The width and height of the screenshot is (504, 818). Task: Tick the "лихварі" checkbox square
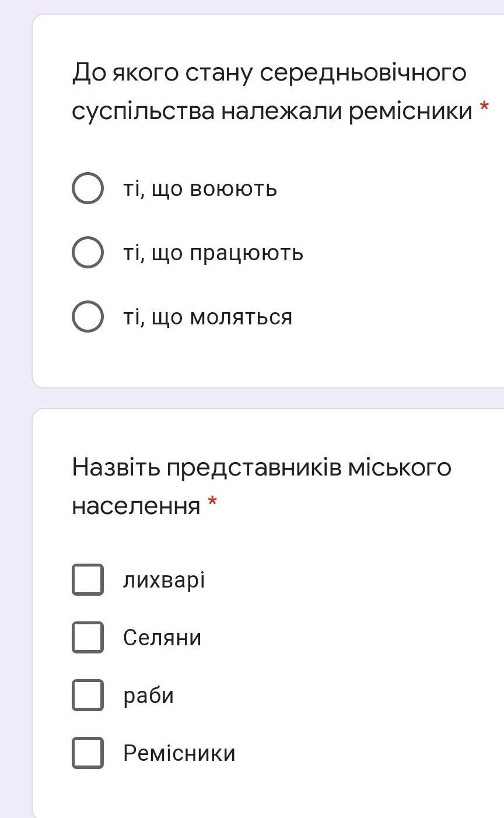coord(87,579)
